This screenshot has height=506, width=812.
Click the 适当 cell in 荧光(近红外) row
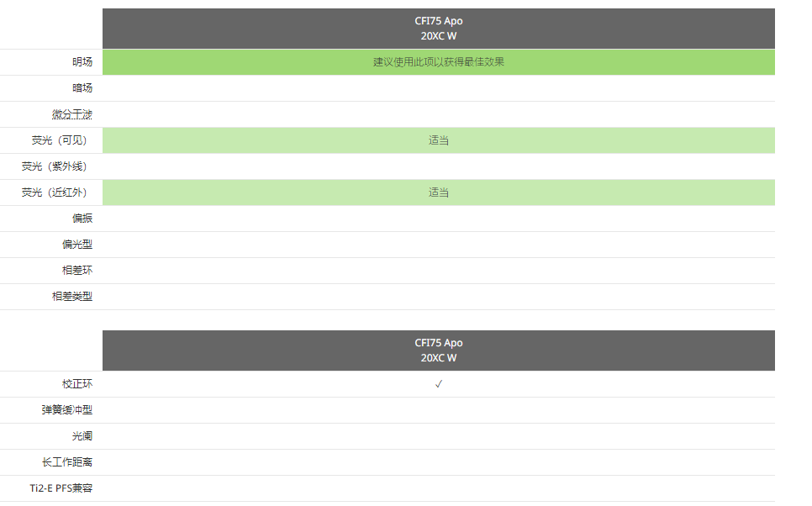[x=438, y=192]
